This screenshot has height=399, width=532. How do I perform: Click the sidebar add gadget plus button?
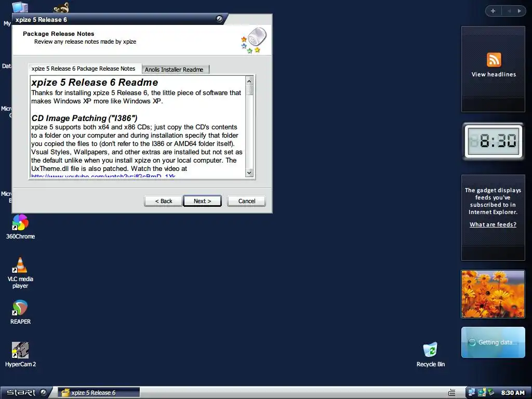tap(493, 11)
